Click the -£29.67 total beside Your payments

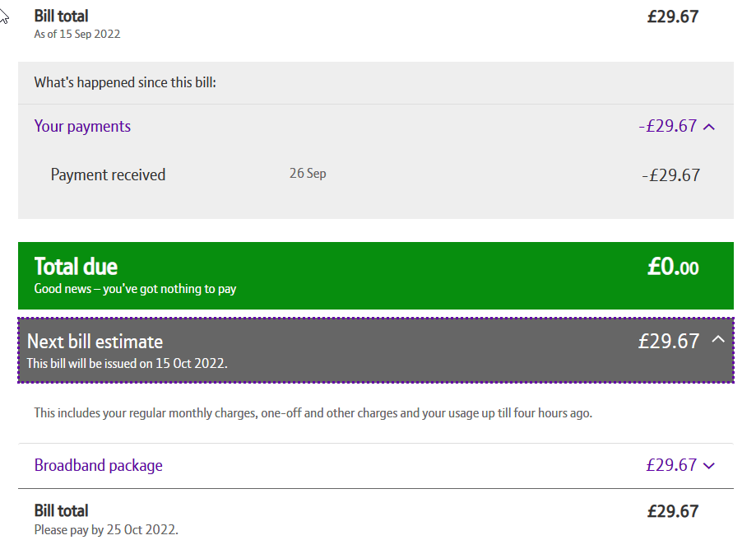(x=667, y=126)
